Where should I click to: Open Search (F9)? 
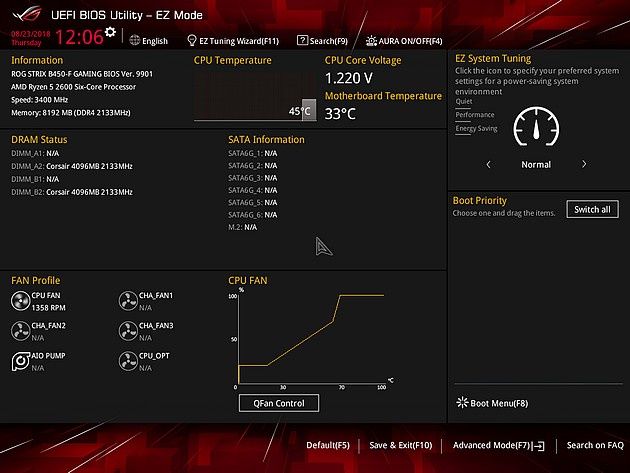point(322,41)
